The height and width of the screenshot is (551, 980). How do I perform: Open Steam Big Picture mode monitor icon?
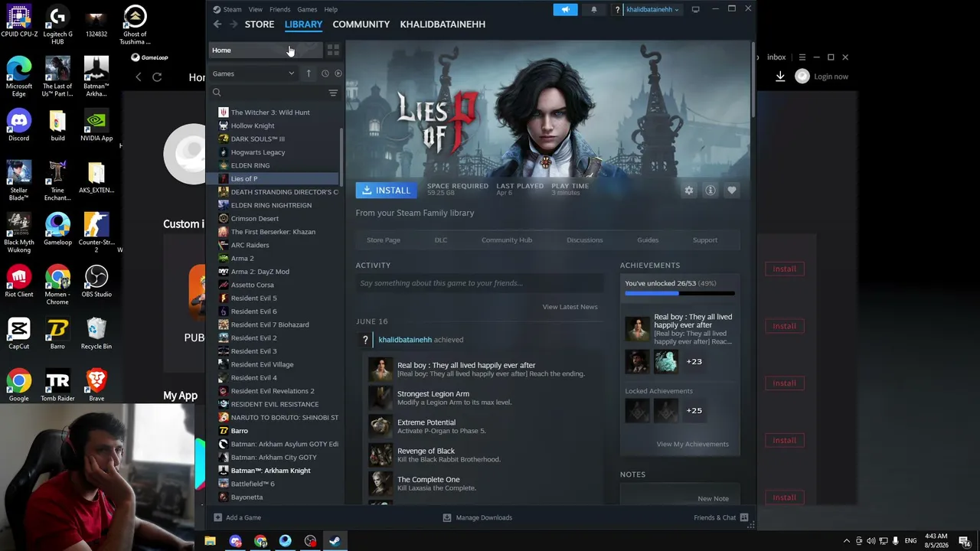[x=695, y=9]
